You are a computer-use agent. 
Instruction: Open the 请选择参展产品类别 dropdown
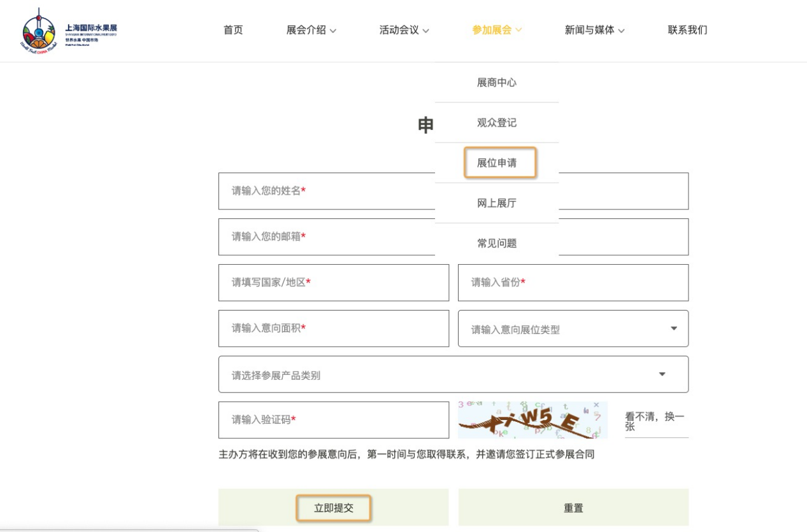point(453,375)
